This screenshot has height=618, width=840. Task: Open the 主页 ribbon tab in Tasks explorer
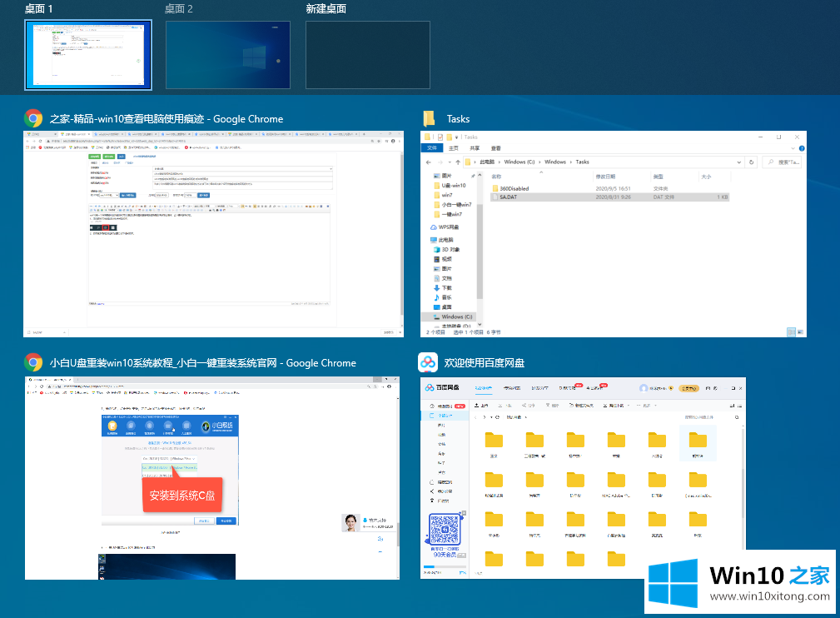pyautogui.click(x=454, y=148)
